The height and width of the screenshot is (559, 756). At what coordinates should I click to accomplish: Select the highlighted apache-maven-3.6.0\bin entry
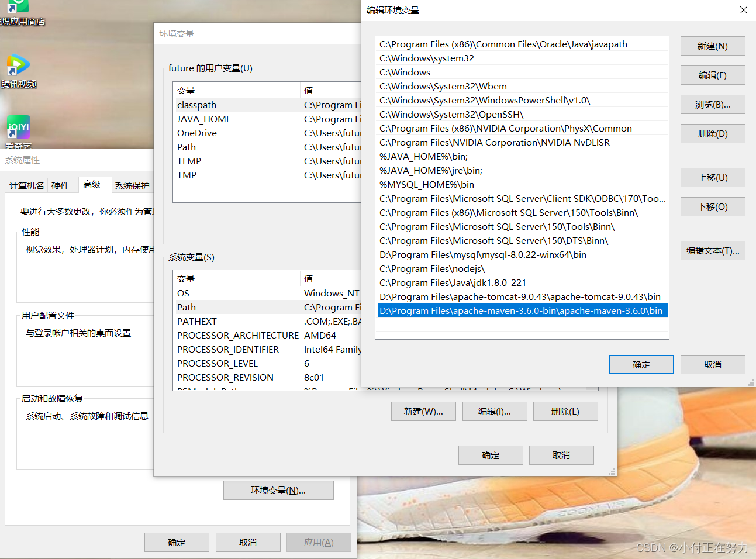pyautogui.click(x=523, y=311)
